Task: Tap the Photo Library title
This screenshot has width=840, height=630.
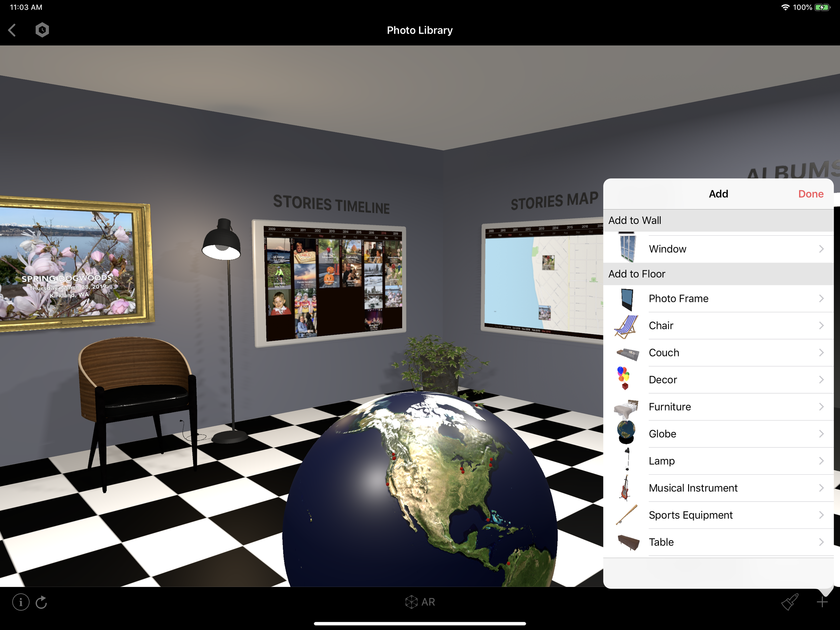Action: 420,30
